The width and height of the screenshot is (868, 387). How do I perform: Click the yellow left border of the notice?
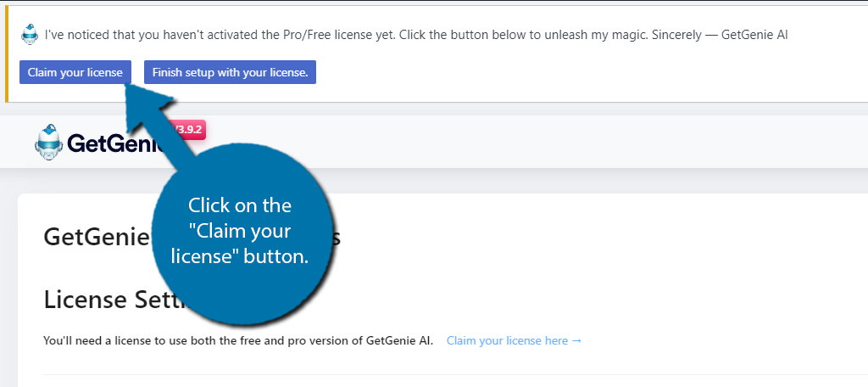pos(7,53)
